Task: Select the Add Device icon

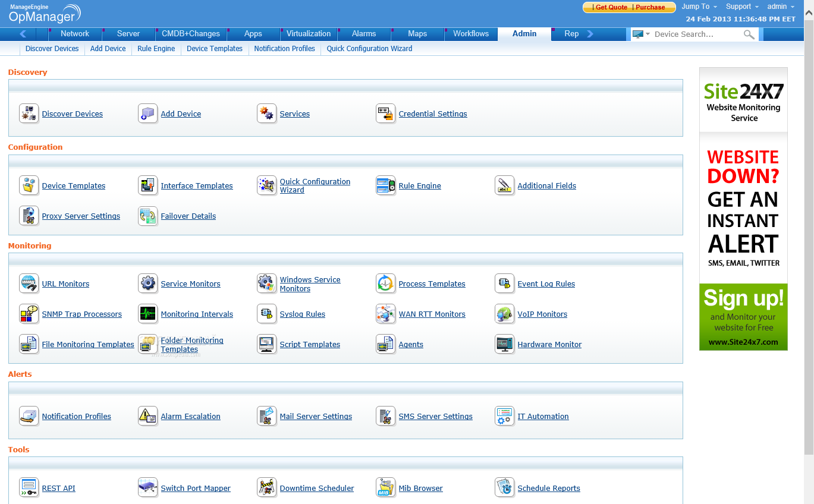Action: tap(147, 113)
